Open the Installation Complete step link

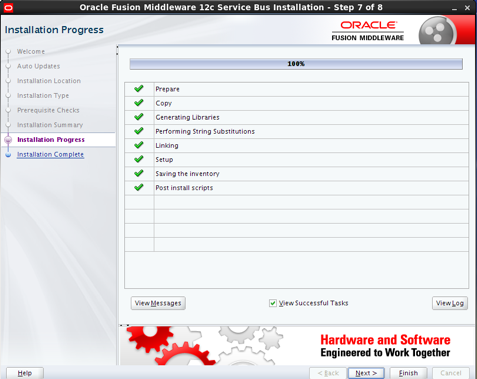pyautogui.click(x=50, y=154)
